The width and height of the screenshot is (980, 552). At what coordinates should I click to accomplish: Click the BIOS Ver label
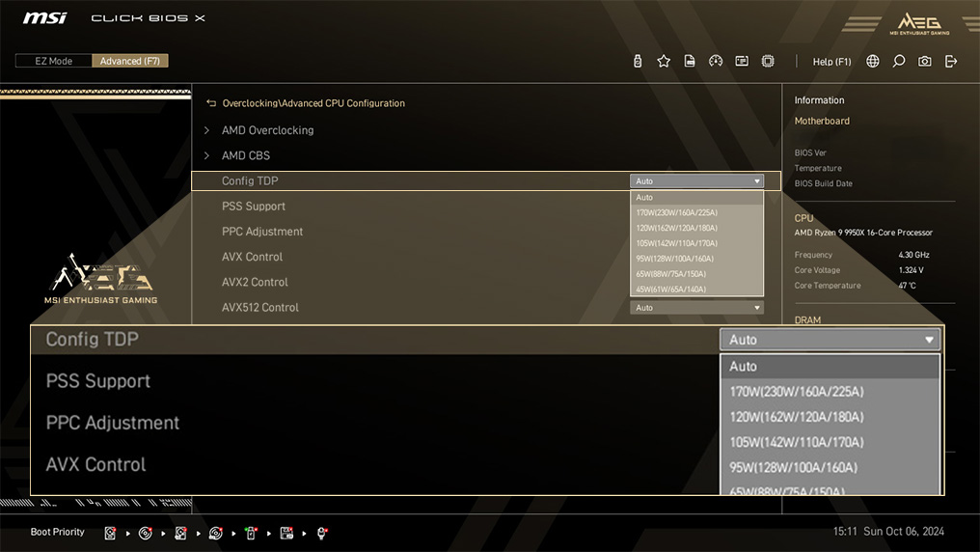810,152
